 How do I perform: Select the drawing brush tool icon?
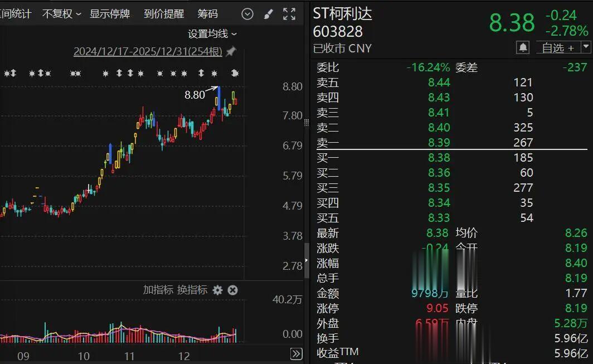[269, 13]
